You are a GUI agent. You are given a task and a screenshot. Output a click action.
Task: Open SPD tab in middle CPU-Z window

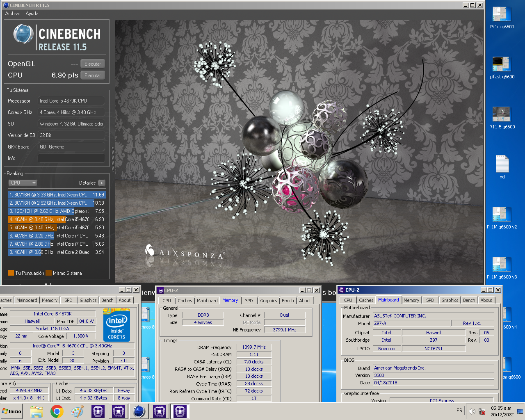tap(249, 301)
